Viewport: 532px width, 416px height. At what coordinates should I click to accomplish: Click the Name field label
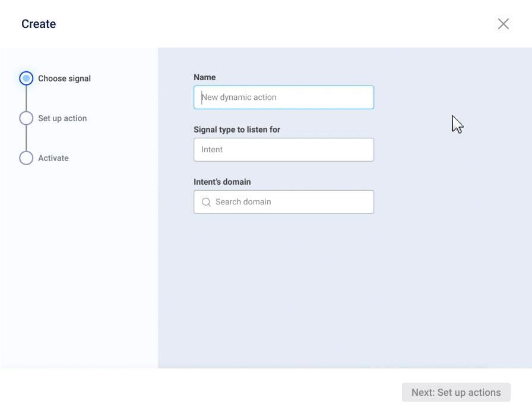tap(205, 77)
